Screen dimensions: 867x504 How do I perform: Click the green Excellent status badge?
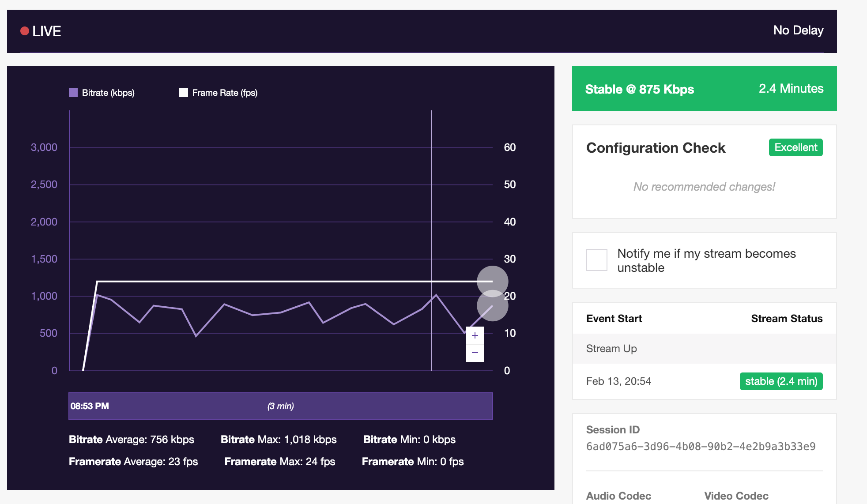click(795, 147)
